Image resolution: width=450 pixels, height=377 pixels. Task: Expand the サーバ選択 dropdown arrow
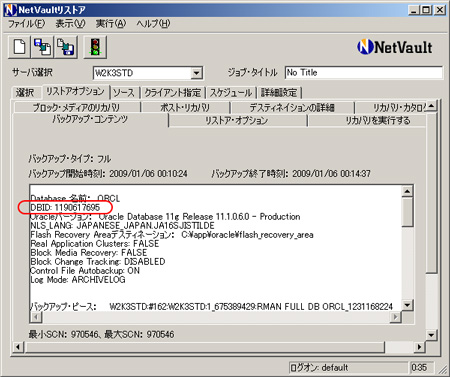(x=197, y=73)
